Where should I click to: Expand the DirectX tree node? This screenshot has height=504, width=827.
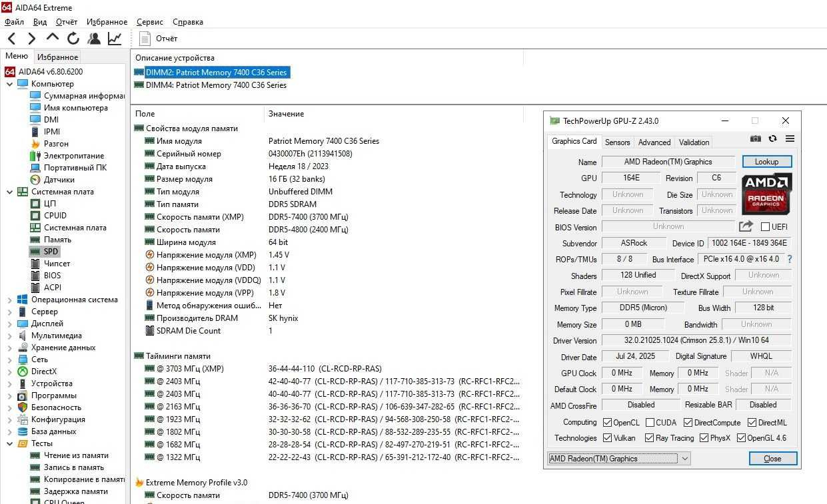pos(9,372)
